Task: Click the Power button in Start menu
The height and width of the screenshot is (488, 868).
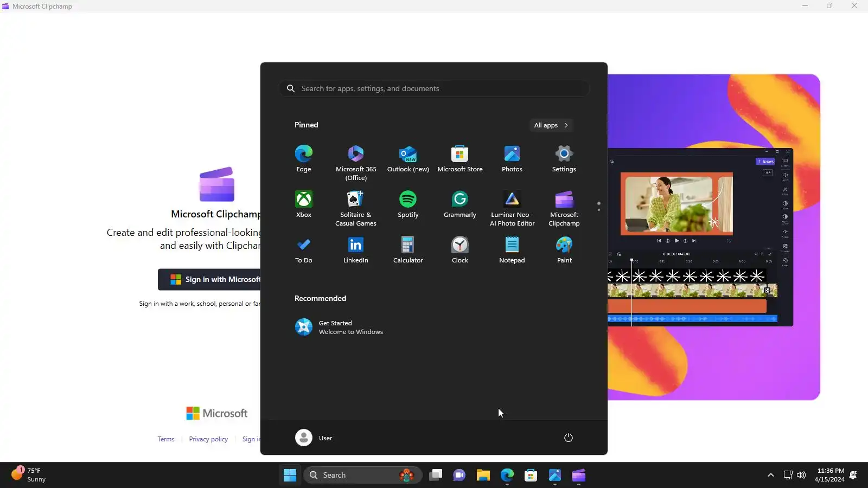Action: 569,438
